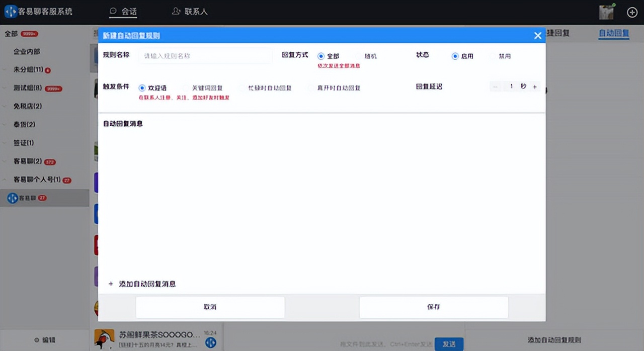
Task: Collapse the 客易聊个人号(1) group
Action: point(5,180)
